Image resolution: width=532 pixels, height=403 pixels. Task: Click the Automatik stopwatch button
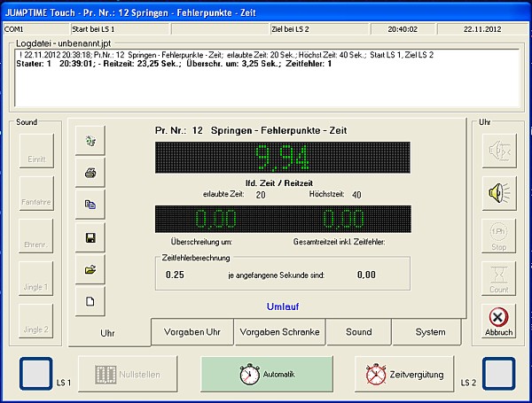click(267, 374)
